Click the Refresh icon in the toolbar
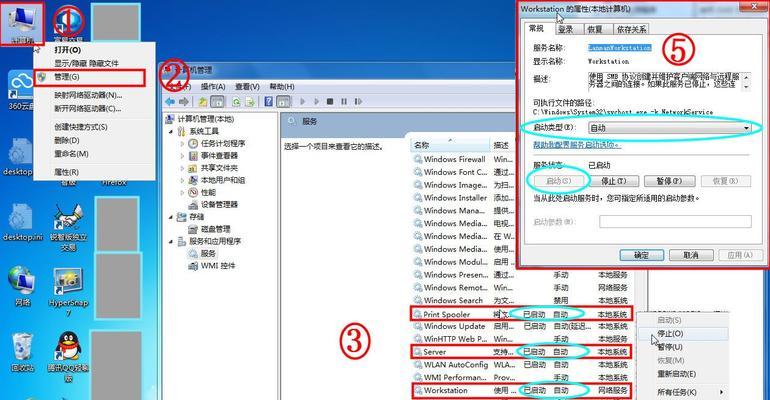The width and height of the screenshot is (770, 400). pos(236,102)
